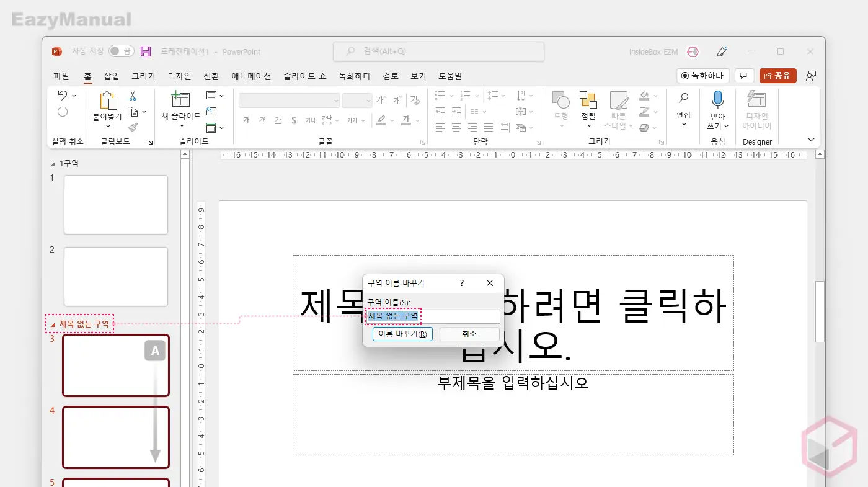The width and height of the screenshot is (868, 487).
Task: Click the PowerPoint app logo icon
Action: 57,51
